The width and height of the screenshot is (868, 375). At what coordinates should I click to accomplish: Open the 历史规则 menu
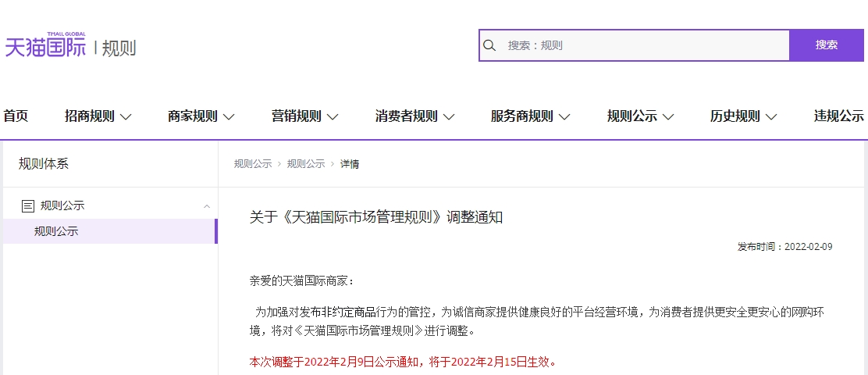[x=735, y=116]
